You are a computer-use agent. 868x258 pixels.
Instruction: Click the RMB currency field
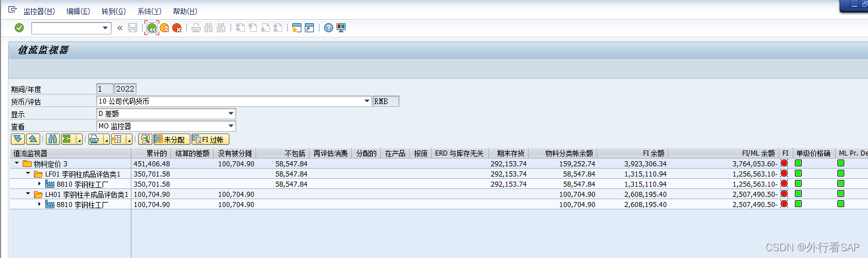pos(385,101)
